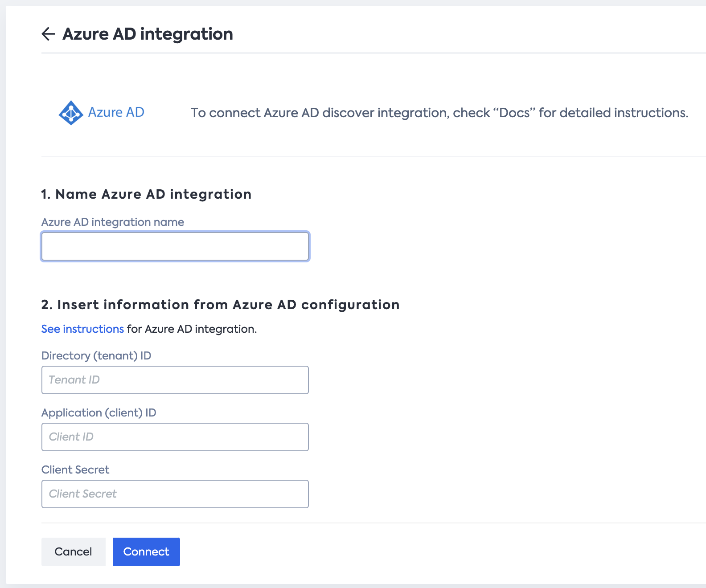706x588 pixels.
Task: Click the Client Secret input field
Action: pyautogui.click(x=175, y=494)
